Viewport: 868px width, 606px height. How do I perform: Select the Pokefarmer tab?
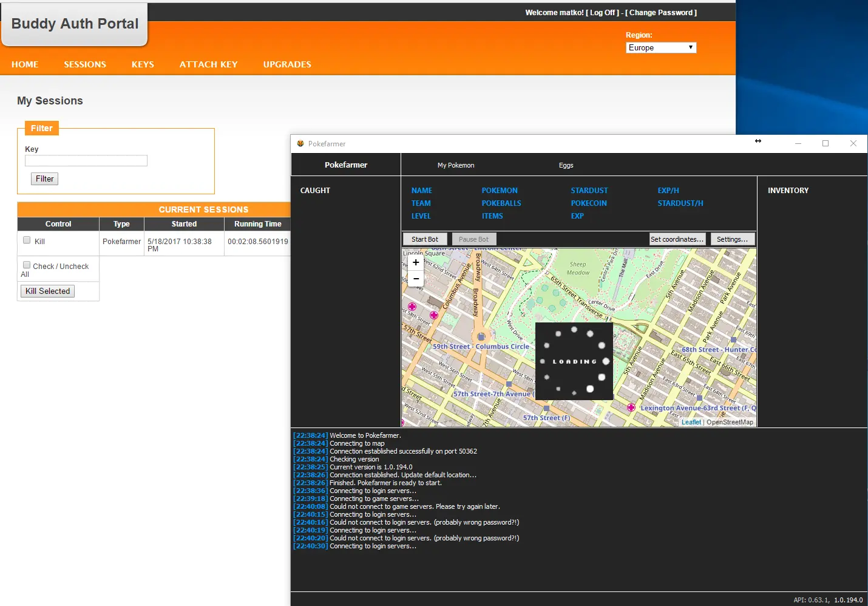point(346,165)
